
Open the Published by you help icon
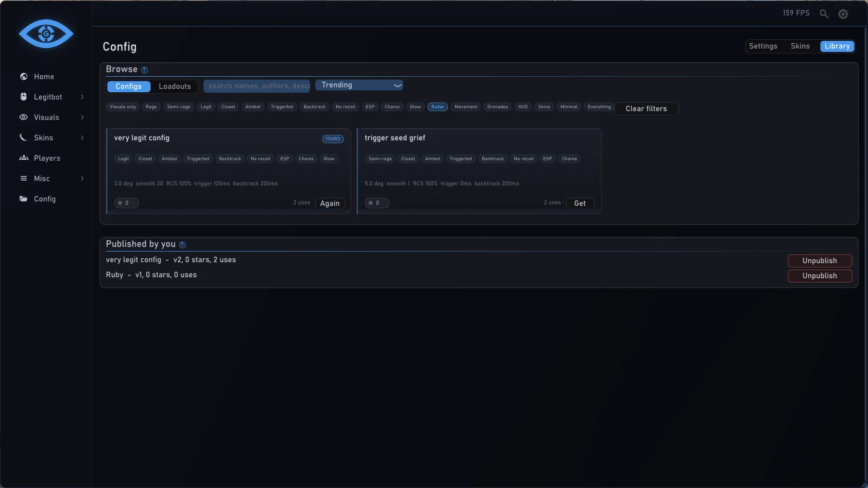[x=182, y=245]
